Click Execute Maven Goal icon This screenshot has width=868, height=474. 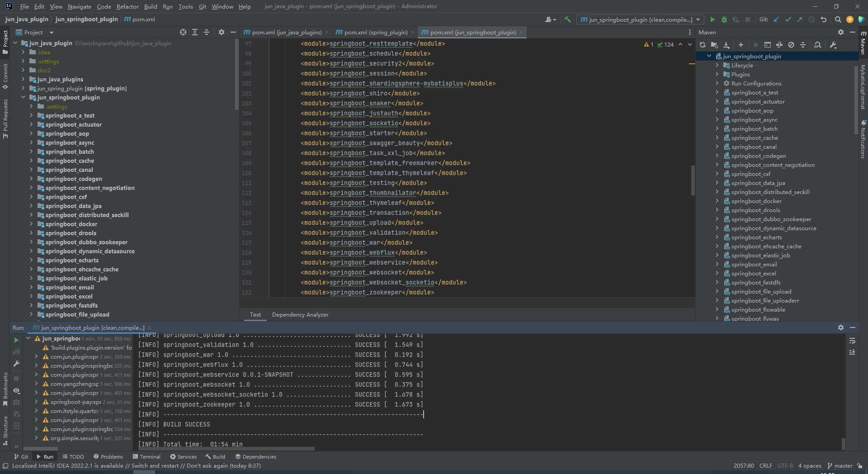(x=768, y=45)
